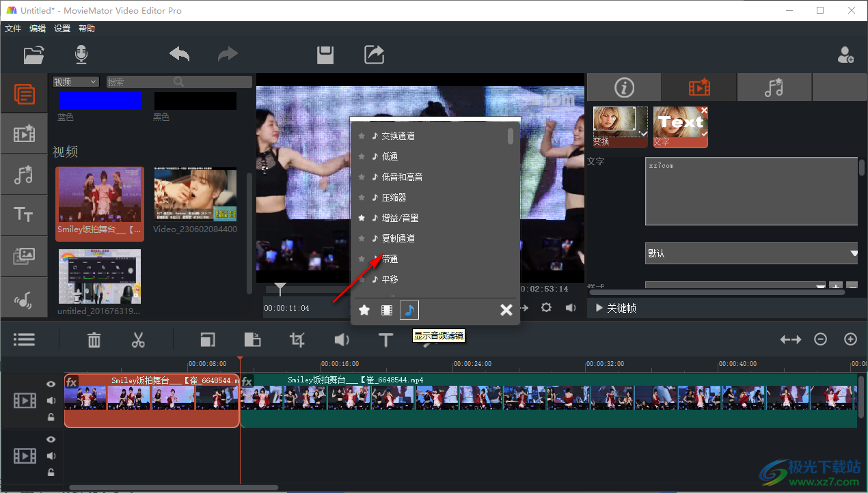Favorite the 交换通道 filter with its star
The height and width of the screenshot is (493, 868).
coord(362,136)
